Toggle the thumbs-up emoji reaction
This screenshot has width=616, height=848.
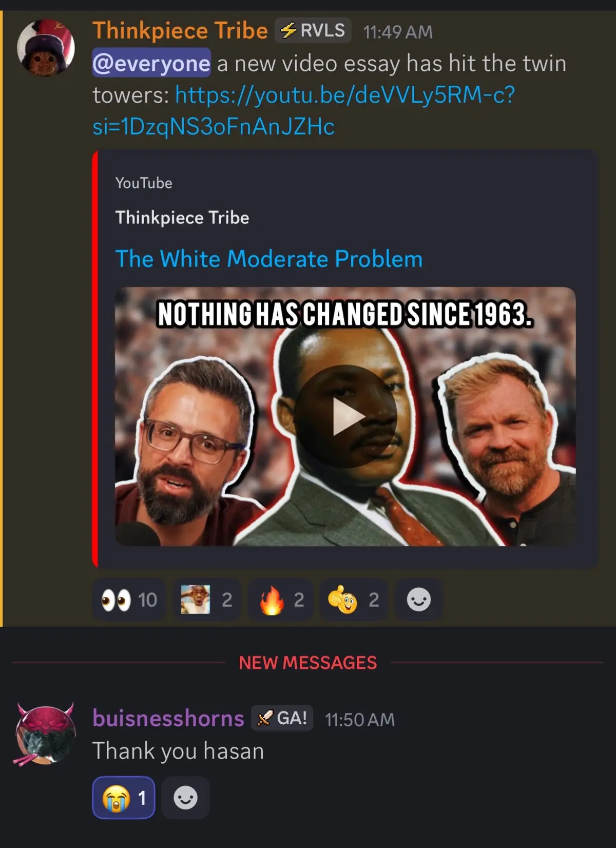(x=354, y=600)
